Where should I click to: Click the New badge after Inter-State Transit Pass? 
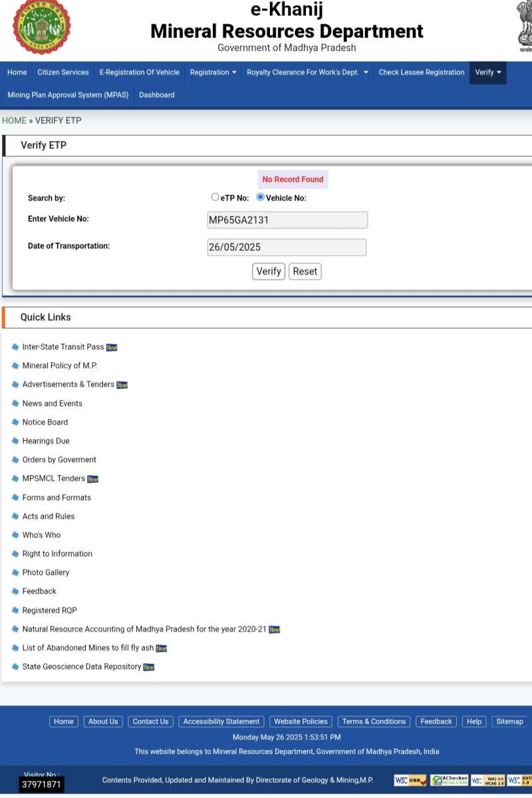point(112,347)
